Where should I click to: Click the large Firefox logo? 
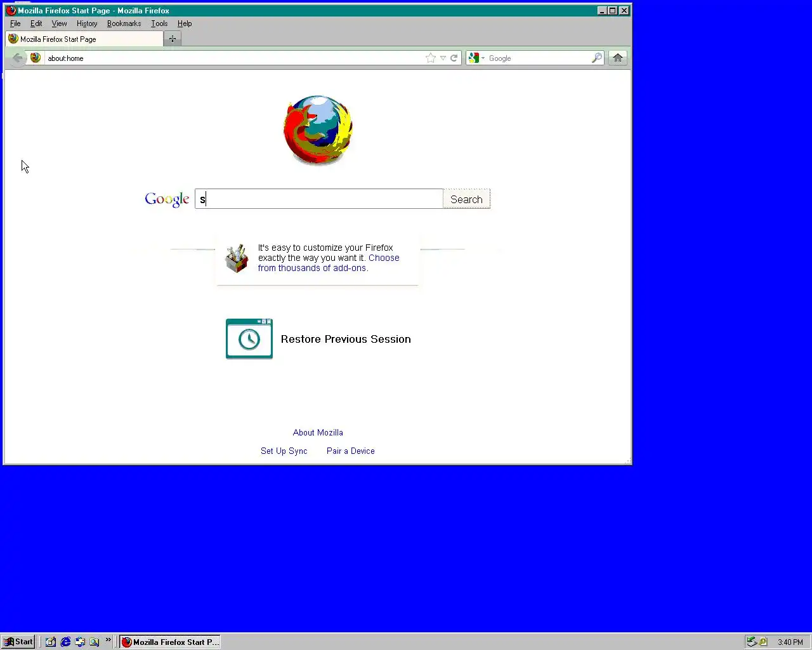pyautogui.click(x=318, y=130)
